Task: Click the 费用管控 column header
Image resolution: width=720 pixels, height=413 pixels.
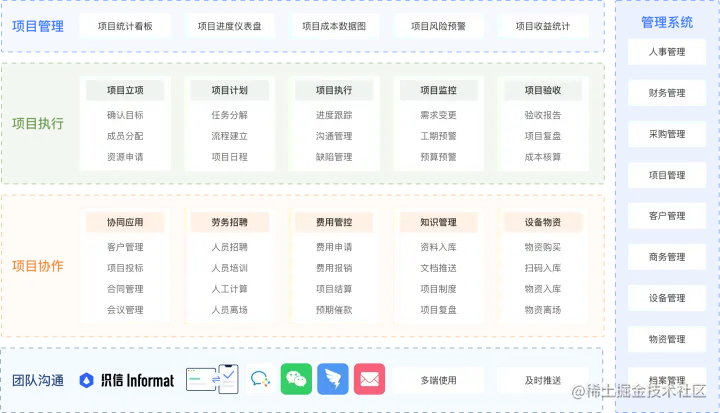Action: (x=334, y=222)
